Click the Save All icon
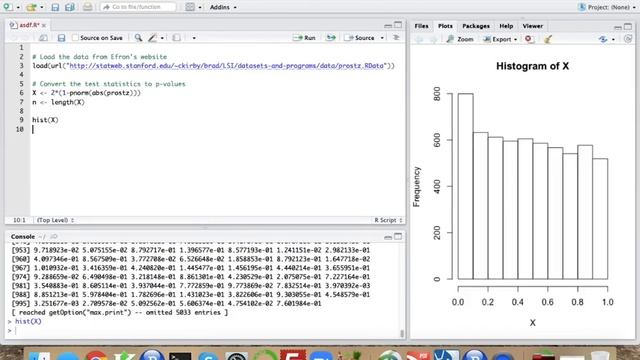The height and width of the screenshot is (360, 640). coord(70,7)
